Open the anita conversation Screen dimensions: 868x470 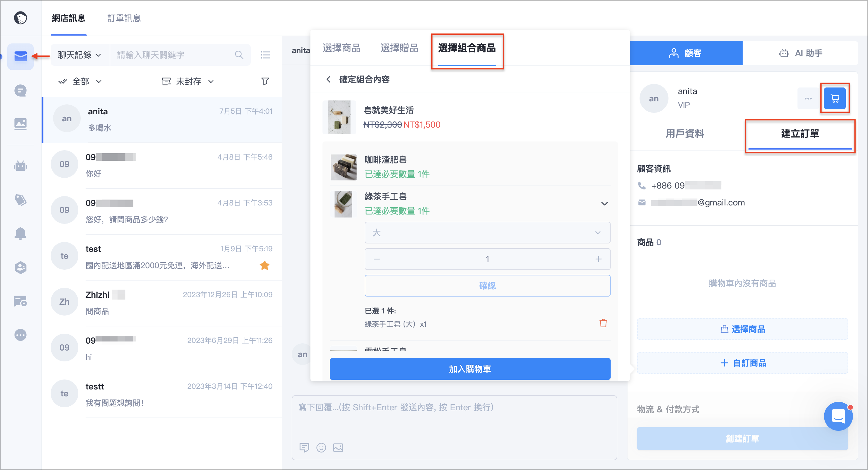pyautogui.click(x=162, y=120)
